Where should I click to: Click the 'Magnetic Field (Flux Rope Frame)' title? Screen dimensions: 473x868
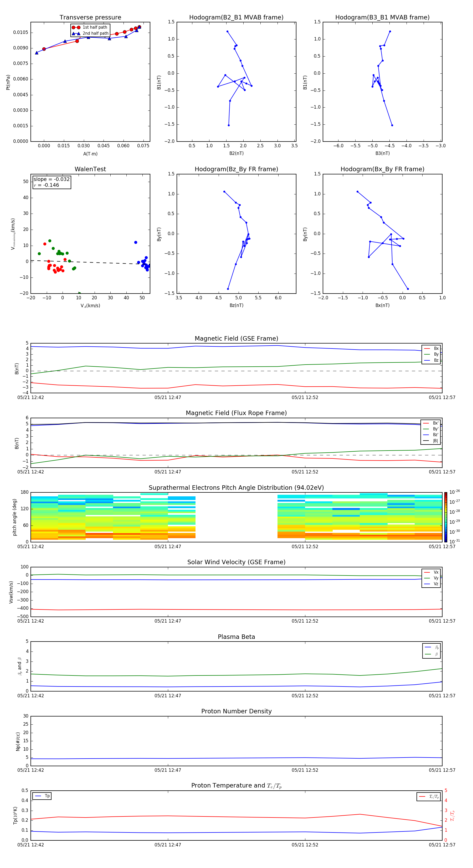[236, 413]
